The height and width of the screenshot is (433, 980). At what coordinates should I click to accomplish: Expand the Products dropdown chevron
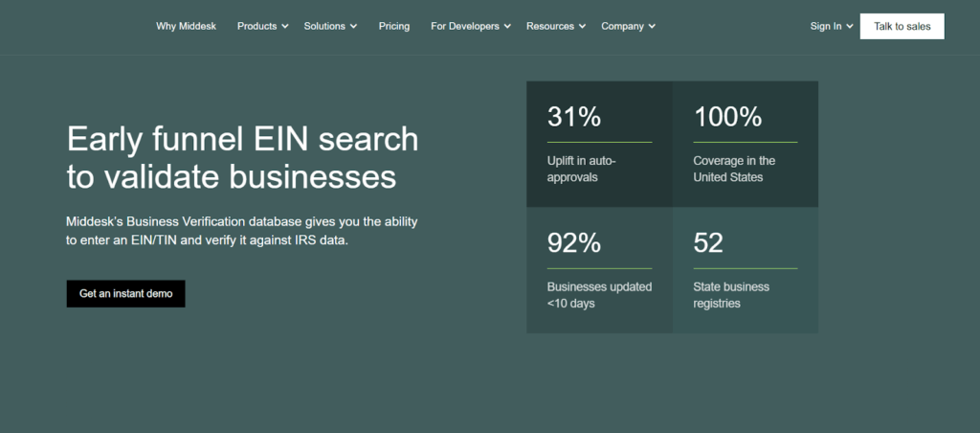pos(285,26)
